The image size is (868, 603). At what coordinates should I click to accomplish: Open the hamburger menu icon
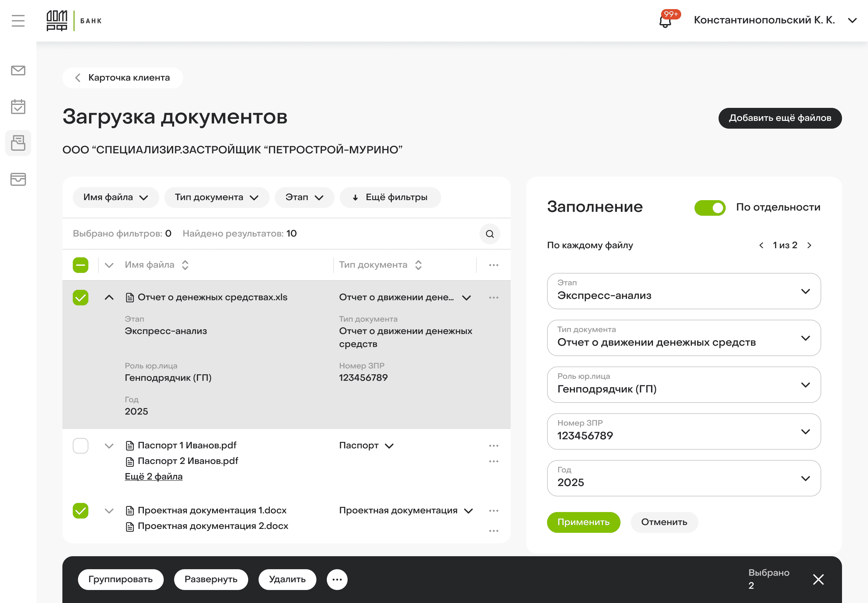click(18, 20)
